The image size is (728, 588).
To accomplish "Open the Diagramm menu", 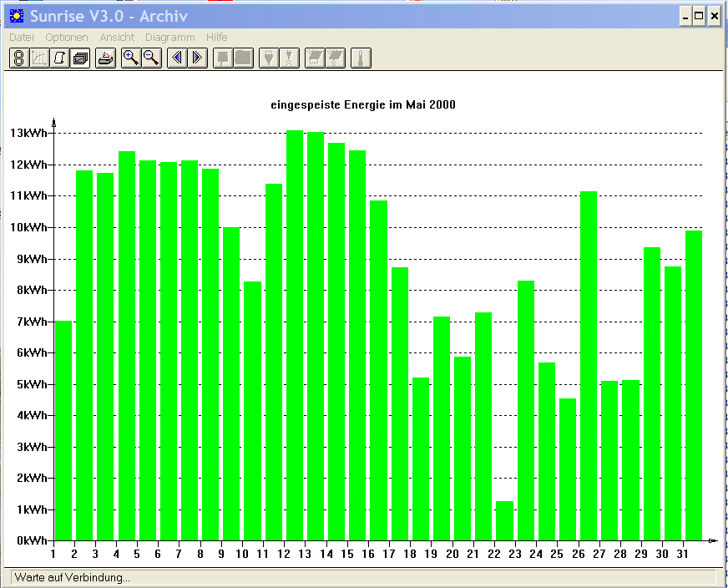I will pyautogui.click(x=170, y=37).
